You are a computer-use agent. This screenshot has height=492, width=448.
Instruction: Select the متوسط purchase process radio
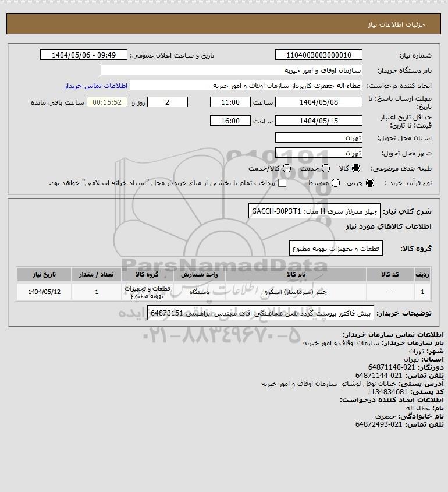click(x=336, y=183)
